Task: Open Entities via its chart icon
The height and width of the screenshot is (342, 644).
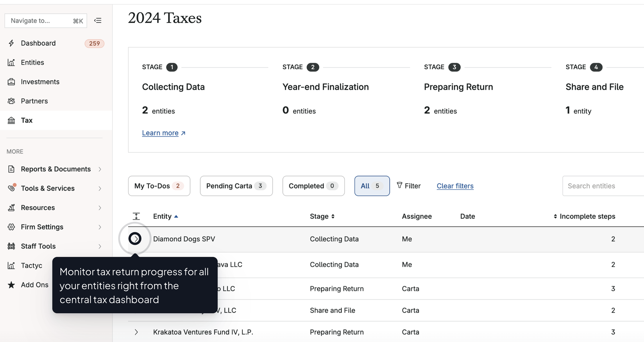Action: pos(11,62)
